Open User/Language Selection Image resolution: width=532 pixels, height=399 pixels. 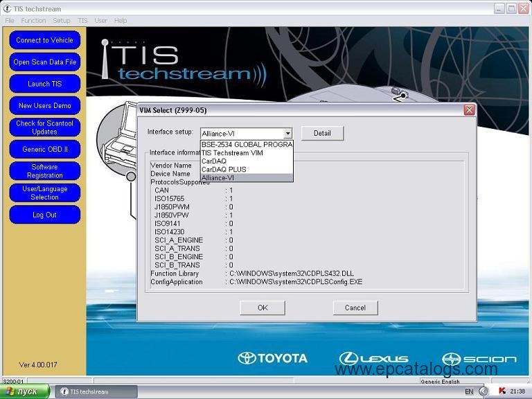[x=44, y=193]
